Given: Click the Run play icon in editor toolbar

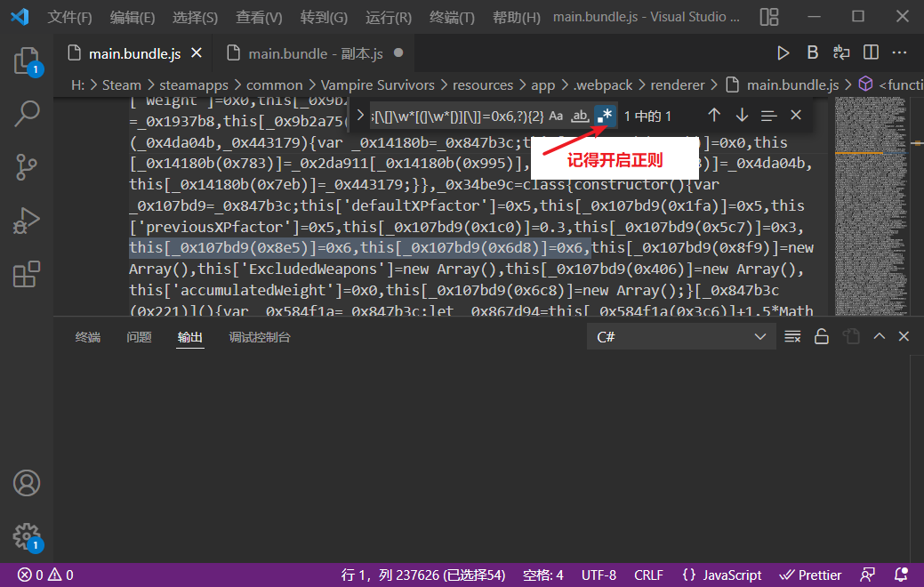Looking at the screenshot, I should coord(783,53).
